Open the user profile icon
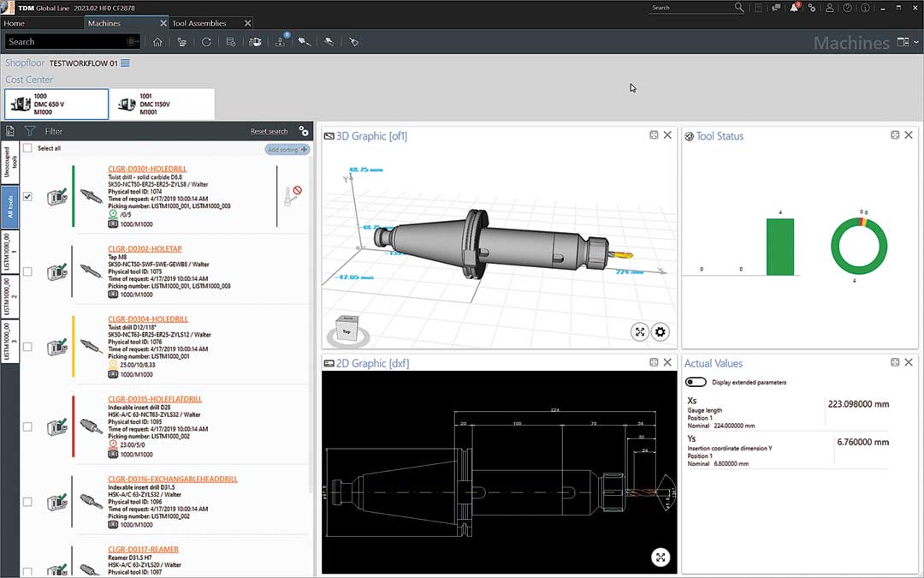Viewport: 924px width, 578px height. [830, 8]
